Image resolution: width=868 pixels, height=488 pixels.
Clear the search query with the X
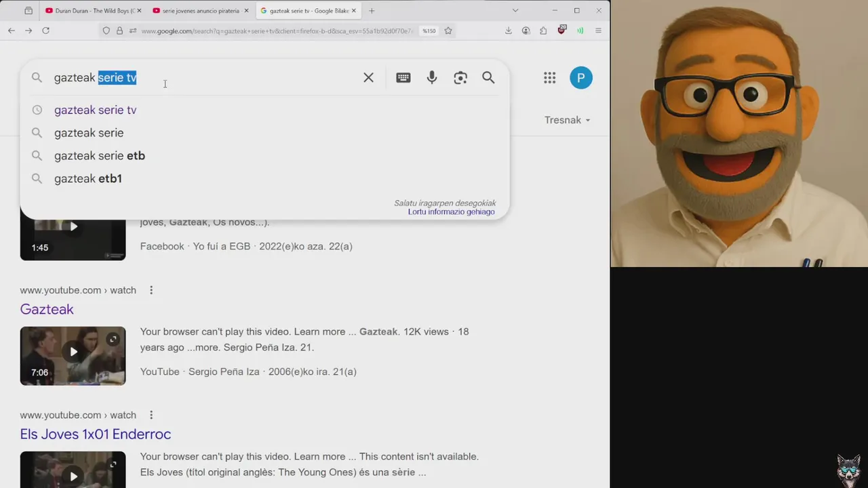[x=368, y=78]
